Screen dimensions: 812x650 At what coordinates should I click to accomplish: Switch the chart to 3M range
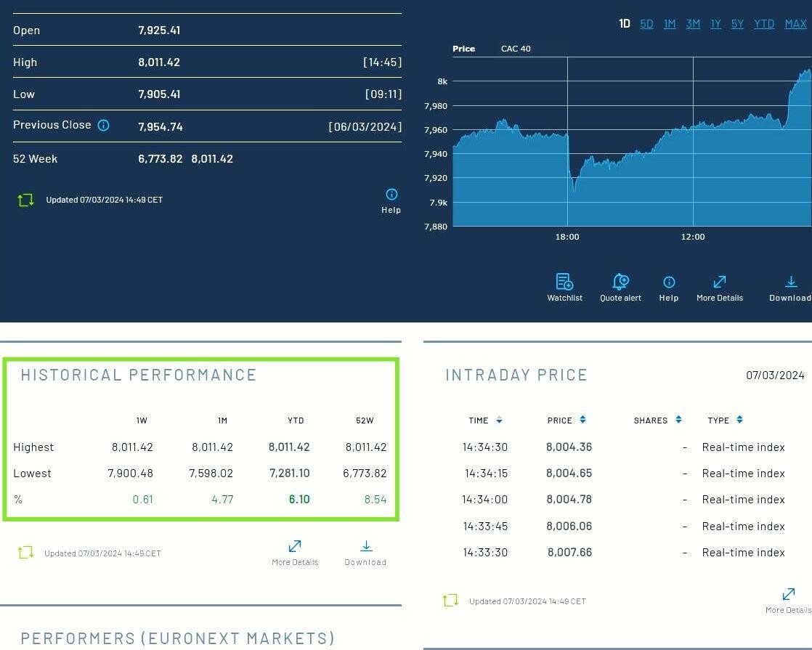693,24
